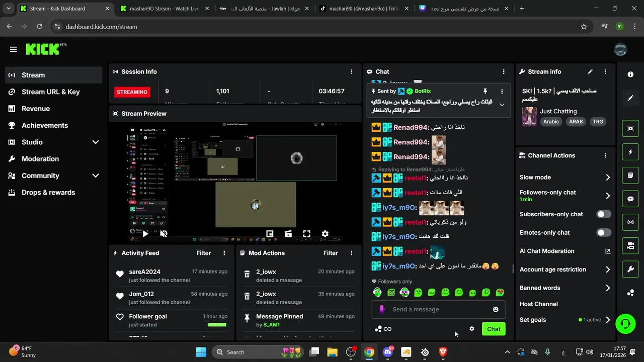Image resolution: width=644 pixels, height=362 pixels.
Task: Filter the Mod Actions list
Action: click(331, 253)
